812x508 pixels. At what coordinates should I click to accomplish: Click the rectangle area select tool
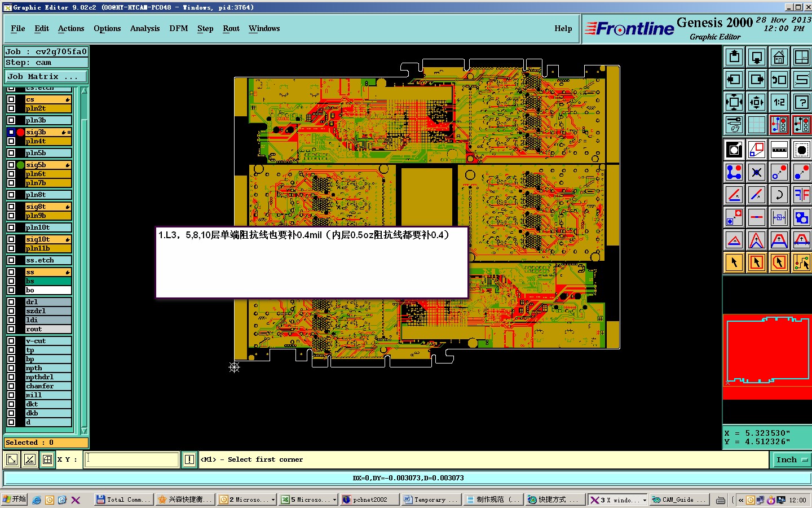757,262
